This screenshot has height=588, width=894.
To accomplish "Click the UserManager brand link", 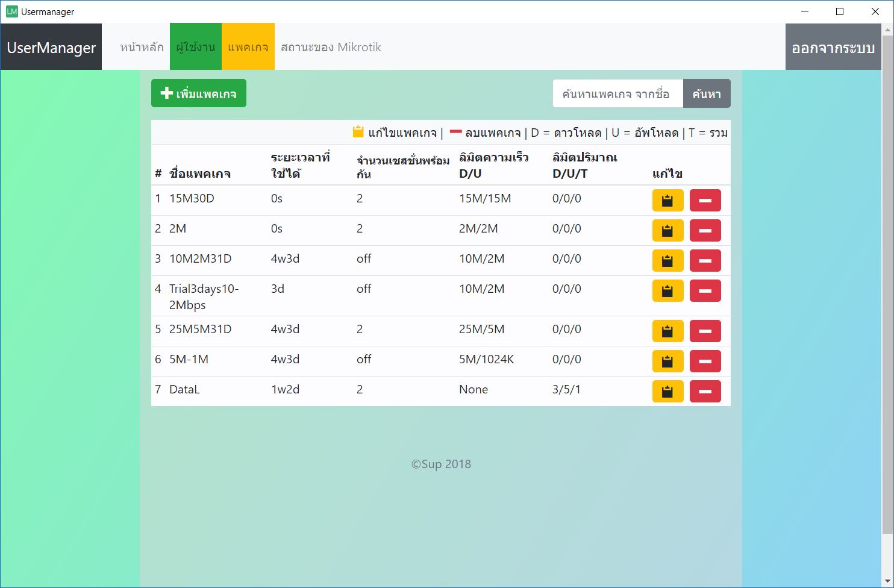I will pyautogui.click(x=51, y=48).
